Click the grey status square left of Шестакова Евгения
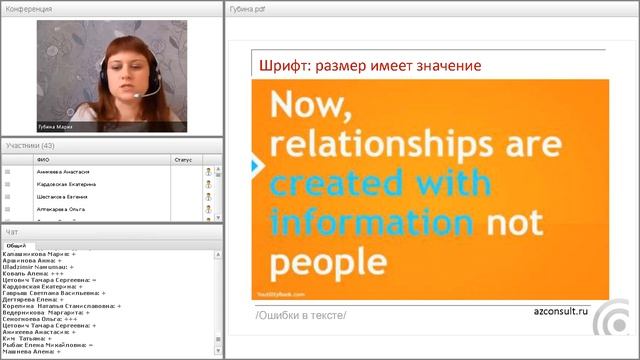The image size is (640, 360). (x=7, y=197)
